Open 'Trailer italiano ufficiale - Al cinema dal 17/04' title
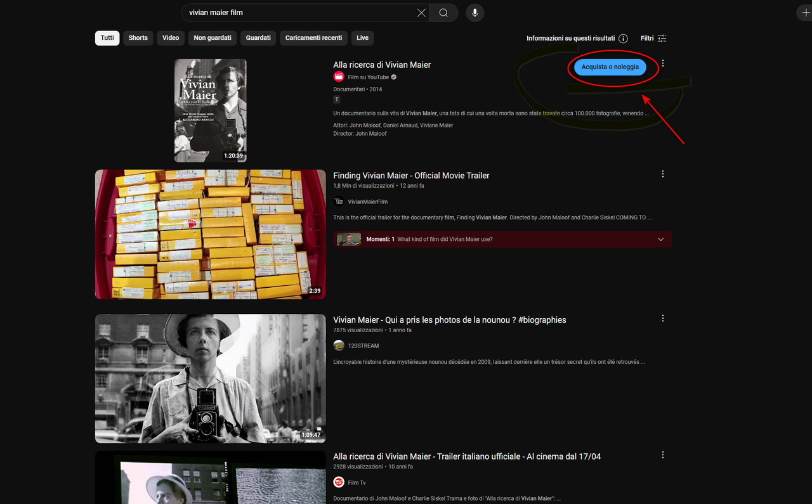Viewport: 812px width, 504px height. [x=467, y=456]
